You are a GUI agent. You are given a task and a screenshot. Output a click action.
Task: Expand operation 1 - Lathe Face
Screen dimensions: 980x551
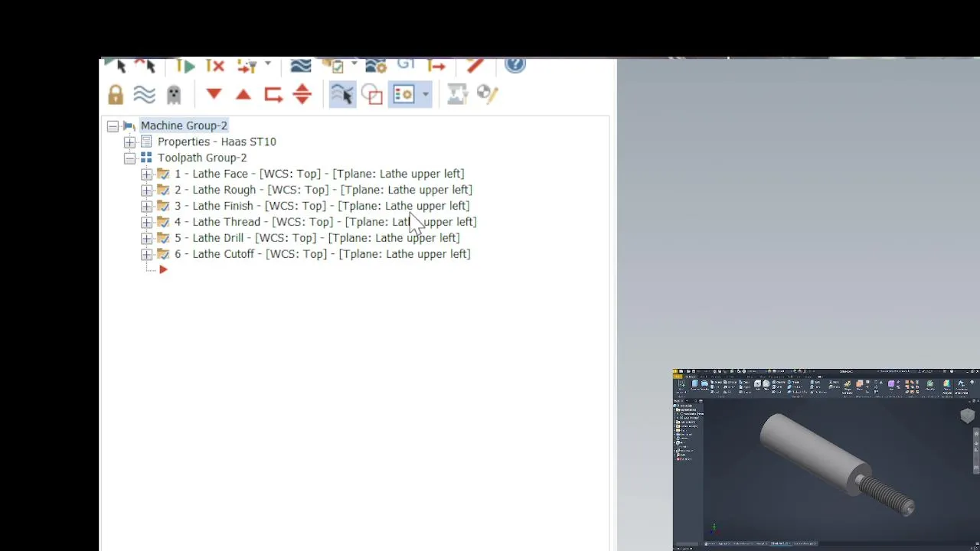[146, 174]
